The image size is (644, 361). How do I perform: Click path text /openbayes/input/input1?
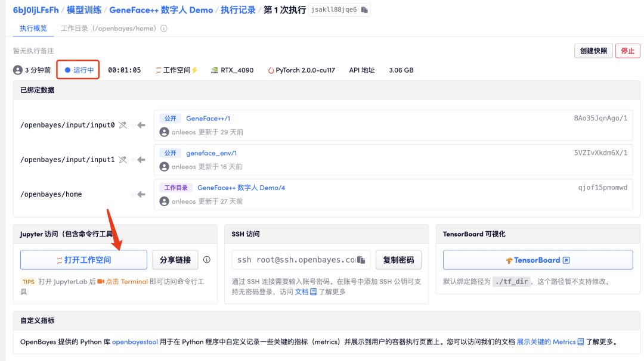click(x=67, y=160)
